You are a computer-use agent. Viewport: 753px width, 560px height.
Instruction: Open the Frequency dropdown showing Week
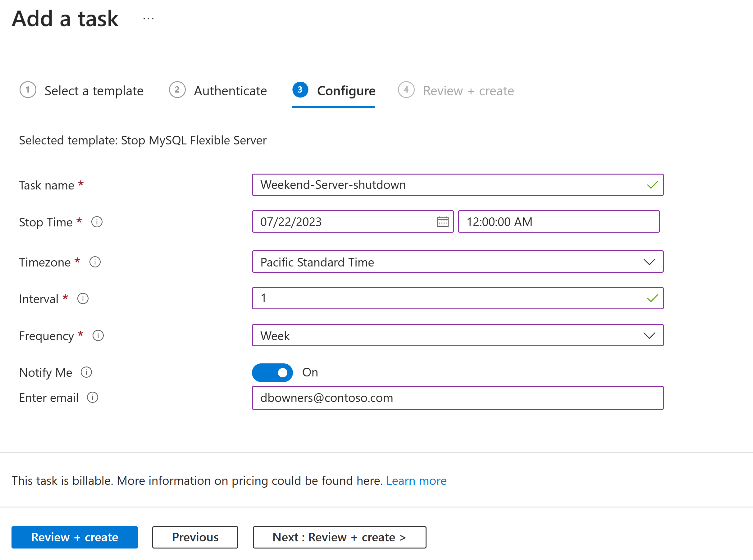tap(457, 335)
